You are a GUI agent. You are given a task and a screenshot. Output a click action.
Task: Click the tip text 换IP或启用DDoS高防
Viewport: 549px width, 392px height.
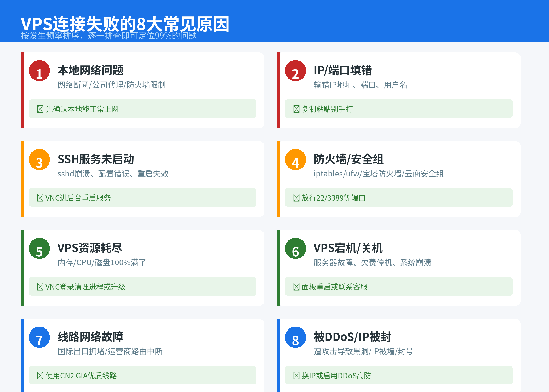click(336, 376)
